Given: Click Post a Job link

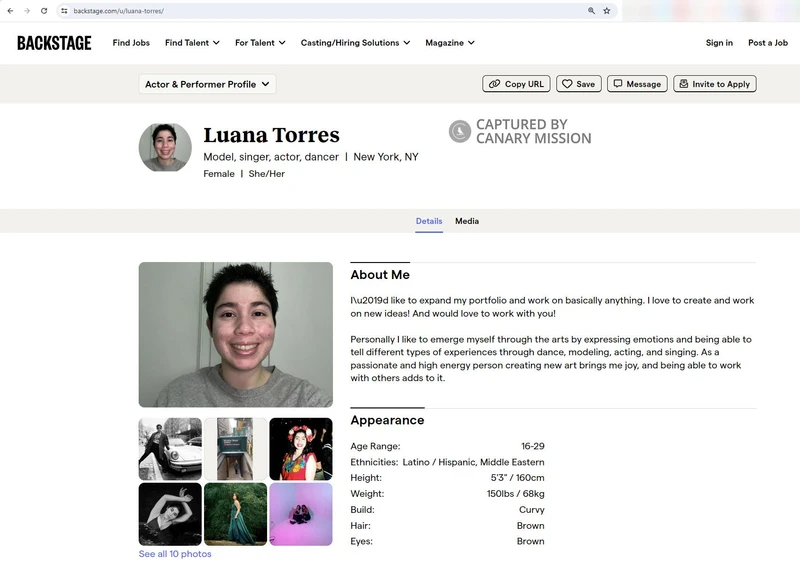Looking at the screenshot, I should [x=768, y=43].
